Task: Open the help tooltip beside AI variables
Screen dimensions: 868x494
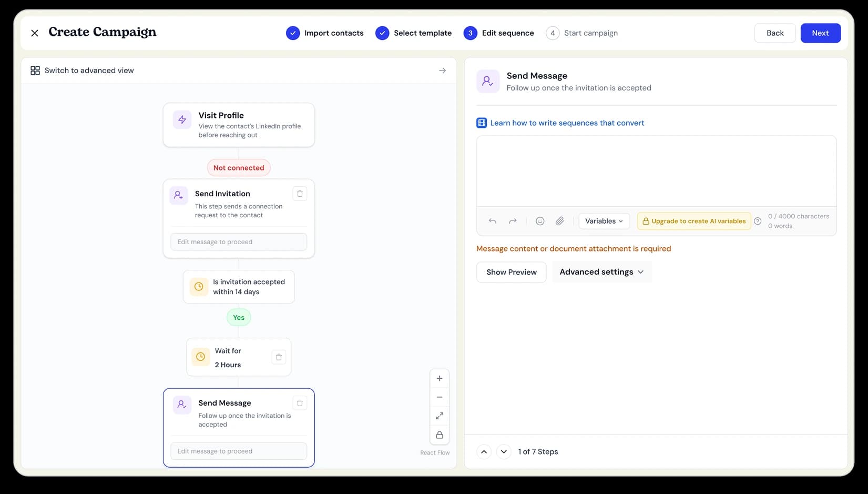Action: 758,221
